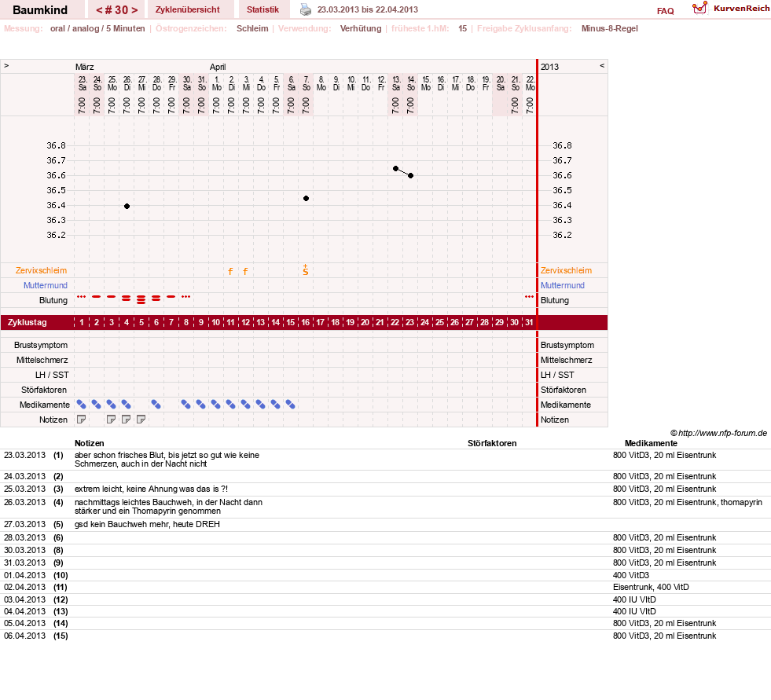Click the note row dated 26.03.2013
The height and width of the screenshot is (700, 771).
pos(385,507)
